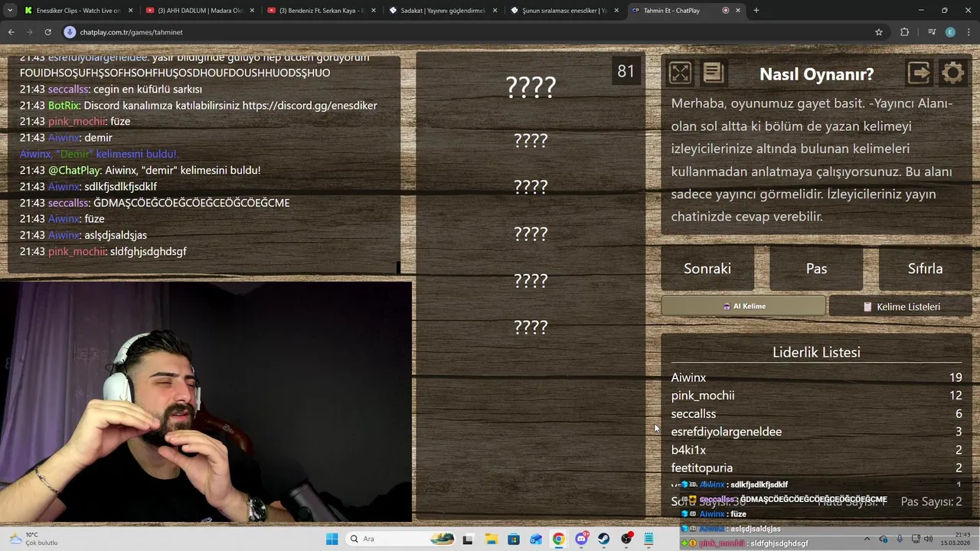Open the game settings gear icon
The height and width of the screenshot is (551, 980).
(x=953, y=73)
